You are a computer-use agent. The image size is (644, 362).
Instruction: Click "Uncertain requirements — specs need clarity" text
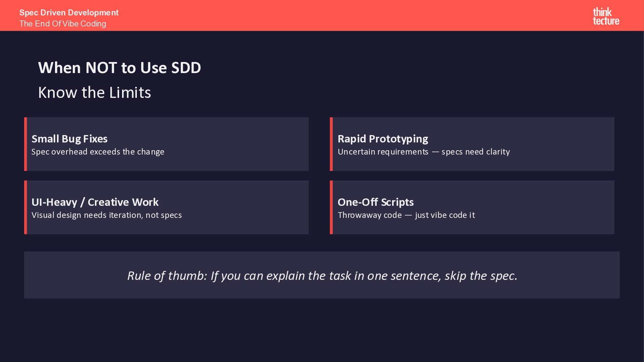click(x=424, y=152)
